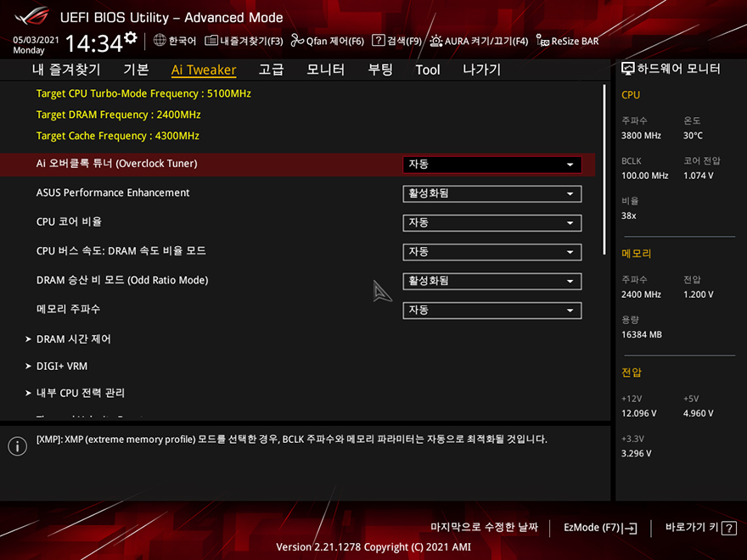Click the 메모리 section heading

(636, 254)
